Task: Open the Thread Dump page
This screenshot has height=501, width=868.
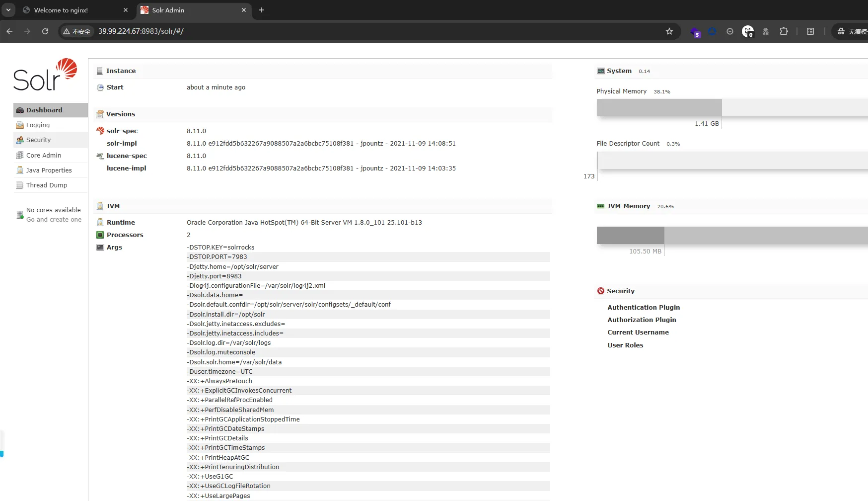Action: tap(51, 185)
